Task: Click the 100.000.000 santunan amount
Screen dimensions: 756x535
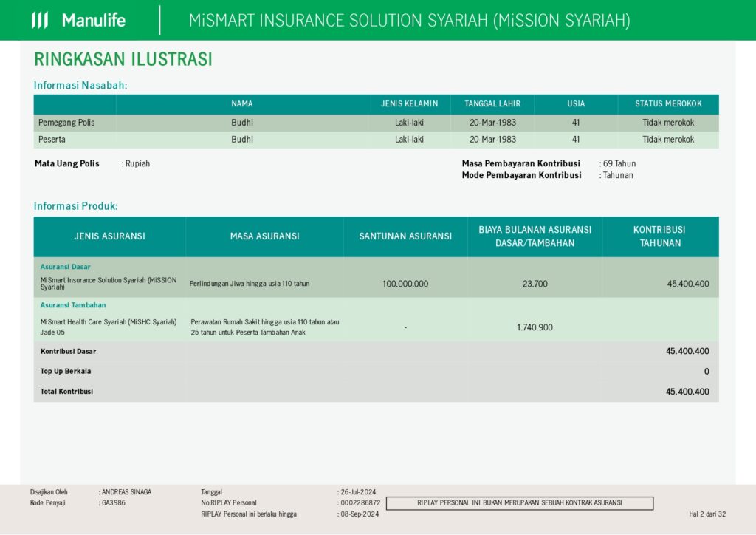Action: pos(405,284)
